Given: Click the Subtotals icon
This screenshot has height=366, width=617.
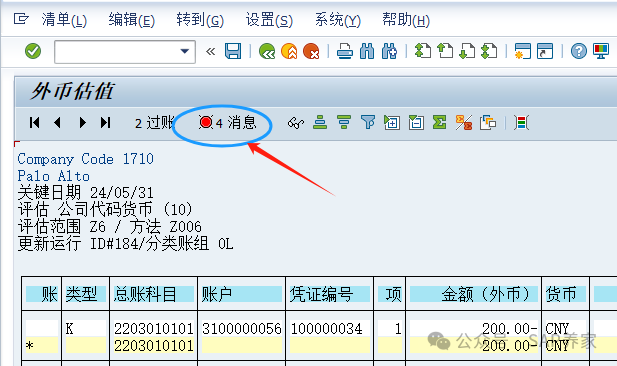Looking at the screenshot, I should (464, 123).
